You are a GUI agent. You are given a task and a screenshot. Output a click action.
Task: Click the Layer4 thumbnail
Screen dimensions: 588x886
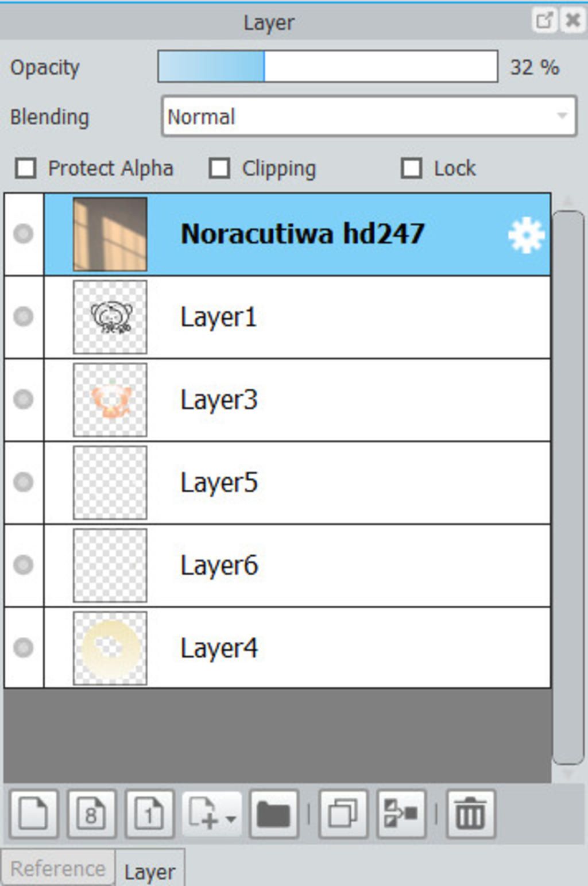click(x=110, y=648)
